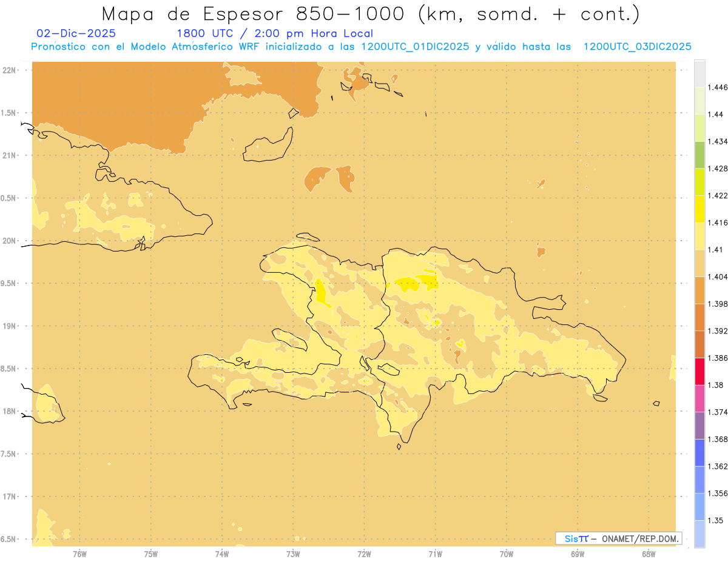Image resolution: width=728 pixels, height=562 pixels.
Task: Click the longitude label "69W"
Action: tap(578, 554)
